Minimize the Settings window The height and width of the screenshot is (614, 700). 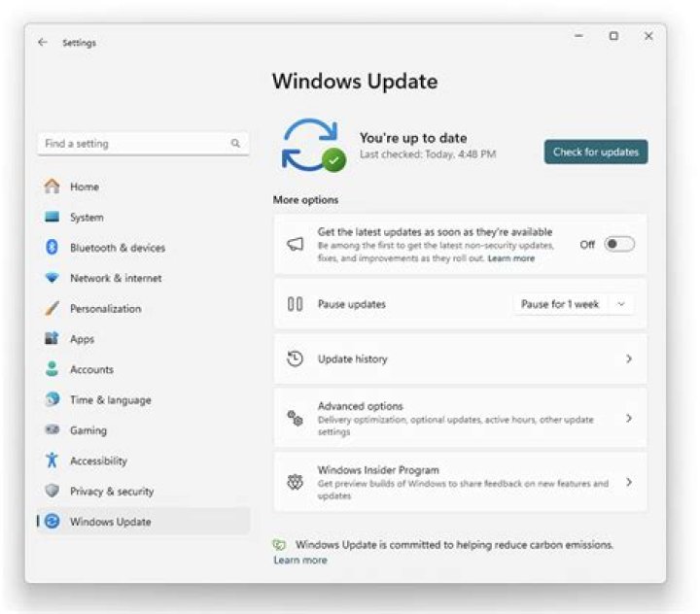pos(578,36)
